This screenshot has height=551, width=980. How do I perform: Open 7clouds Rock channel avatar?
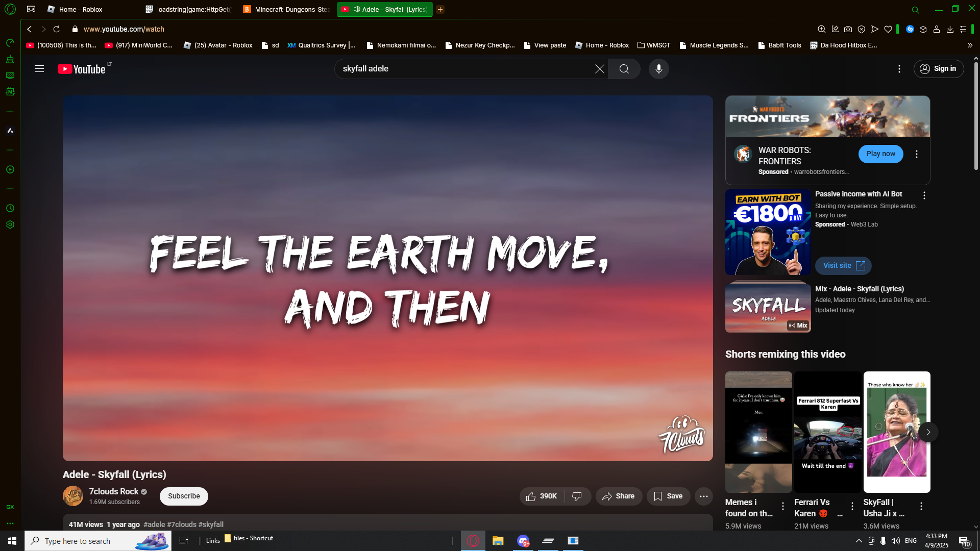tap(73, 496)
